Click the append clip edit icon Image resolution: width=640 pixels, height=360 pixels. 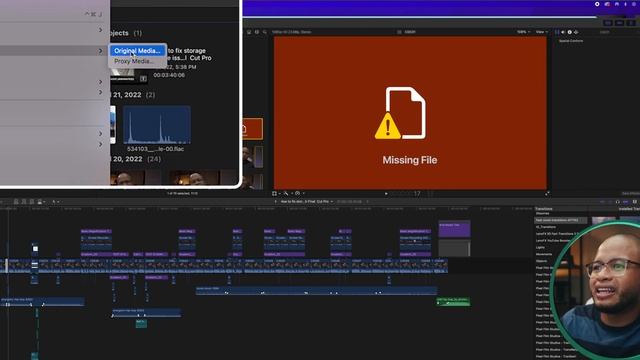pos(31,202)
